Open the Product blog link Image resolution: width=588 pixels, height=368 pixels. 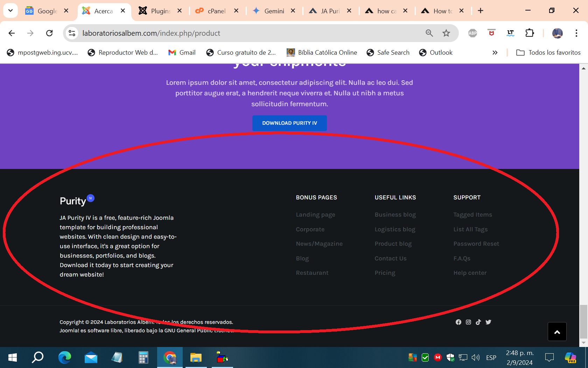[x=393, y=244]
